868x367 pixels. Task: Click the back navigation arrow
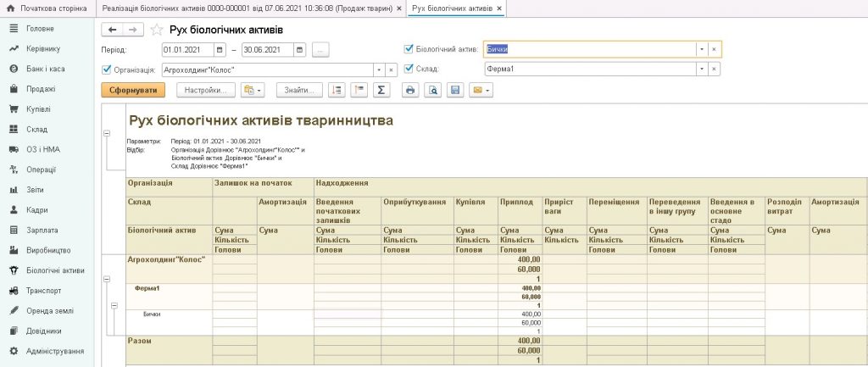pos(112,30)
